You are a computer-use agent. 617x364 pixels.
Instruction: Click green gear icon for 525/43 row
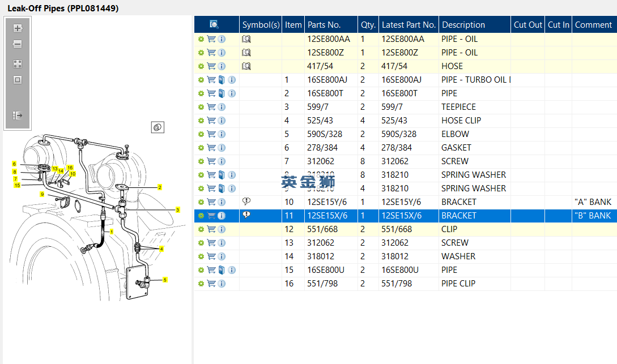201,121
